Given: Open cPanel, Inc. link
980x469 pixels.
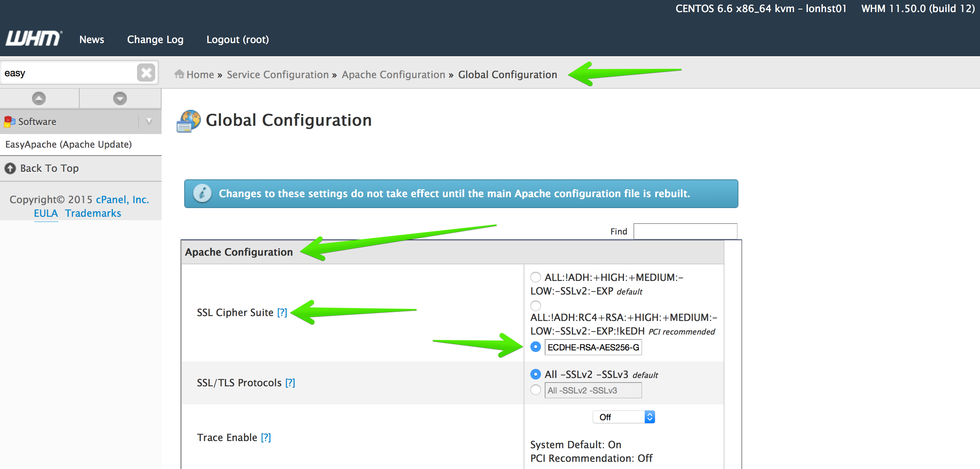Looking at the screenshot, I should pos(122,199).
